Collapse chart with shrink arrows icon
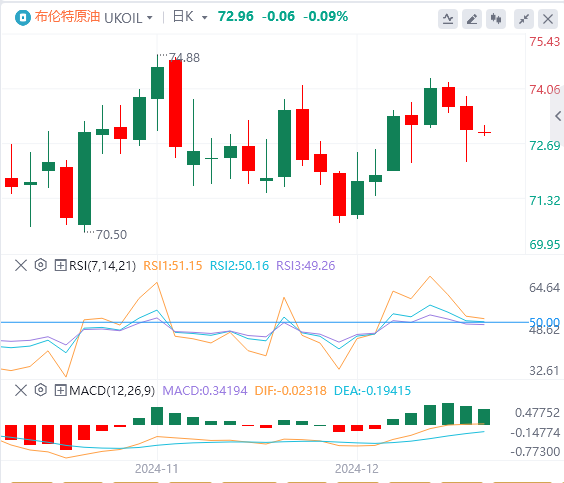This screenshot has height=483, width=564. coord(524,18)
